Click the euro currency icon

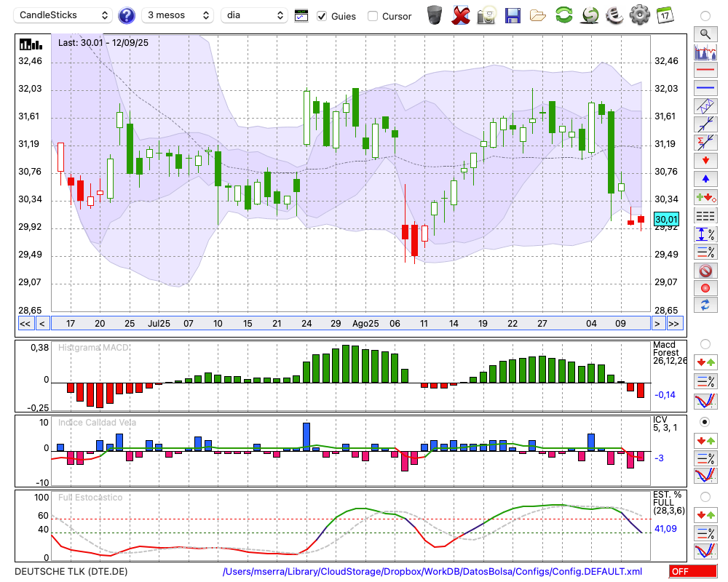pos(614,15)
